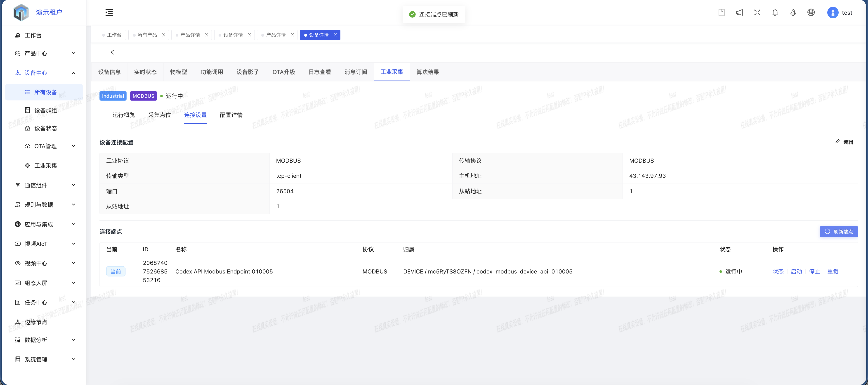Image resolution: width=868 pixels, height=385 pixels.
Task: Click the 演示租户 logo cube
Action: click(x=21, y=12)
